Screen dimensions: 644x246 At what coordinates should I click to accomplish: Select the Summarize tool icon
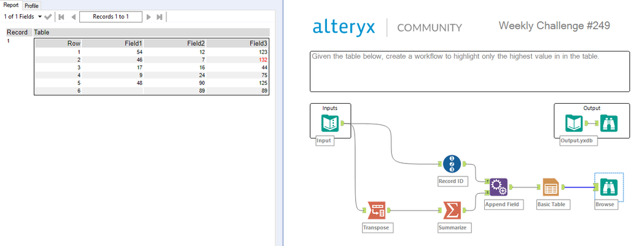(452, 211)
